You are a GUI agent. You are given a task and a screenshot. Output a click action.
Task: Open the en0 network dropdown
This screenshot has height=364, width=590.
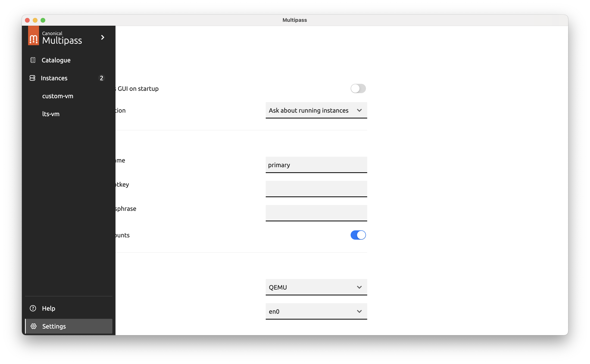click(x=316, y=311)
